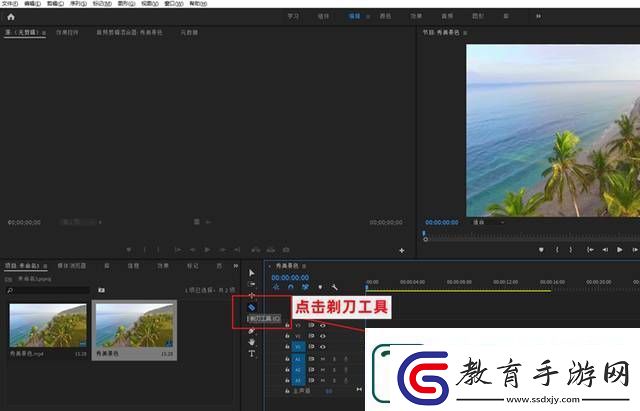Image resolution: width=640 pixels, height=411 pixels.
Task: Mark In point in Program monitor
Action: click(557, 249)
